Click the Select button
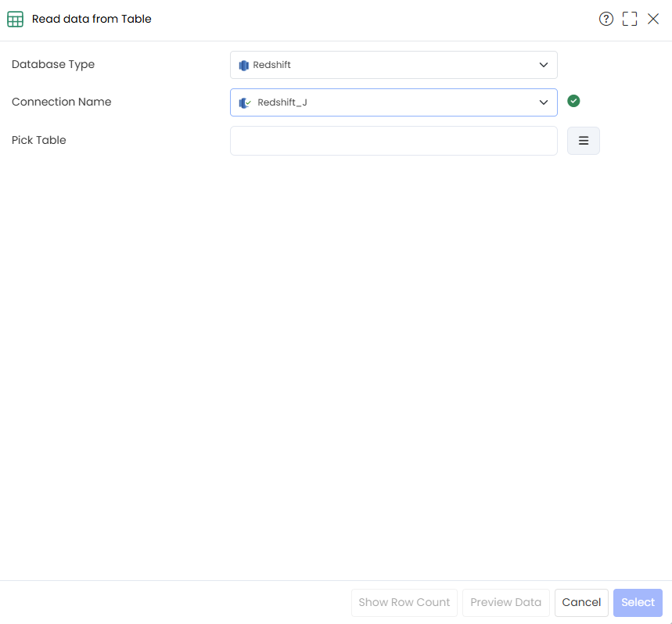 tap(638, 603)
